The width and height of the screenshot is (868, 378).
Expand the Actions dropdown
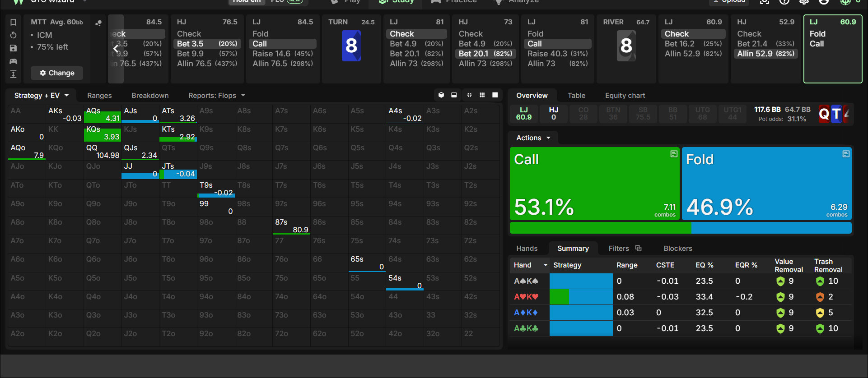[533, 138]
